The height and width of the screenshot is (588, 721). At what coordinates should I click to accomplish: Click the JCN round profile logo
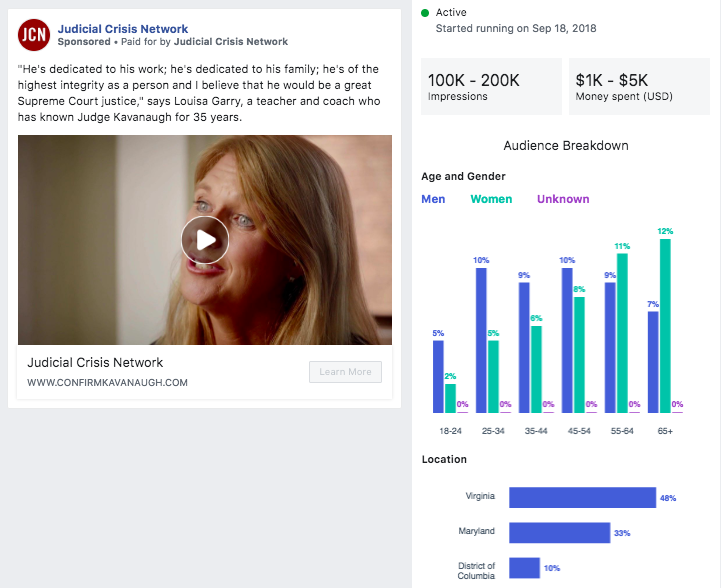tap(34, 35)
